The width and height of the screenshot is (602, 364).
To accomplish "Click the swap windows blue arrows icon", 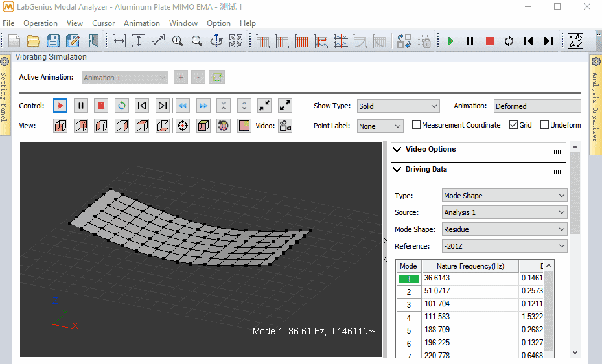I will (x=404, y=41).
